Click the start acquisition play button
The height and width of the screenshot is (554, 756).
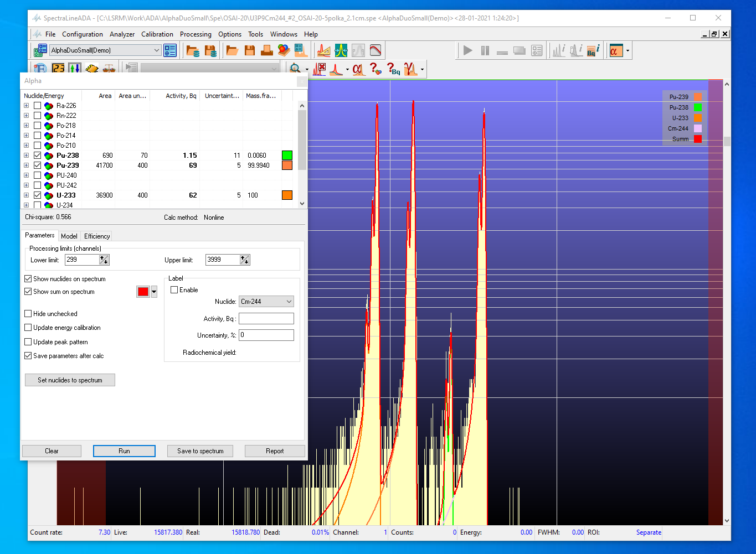pyautogui.click(x=468, y=51)
